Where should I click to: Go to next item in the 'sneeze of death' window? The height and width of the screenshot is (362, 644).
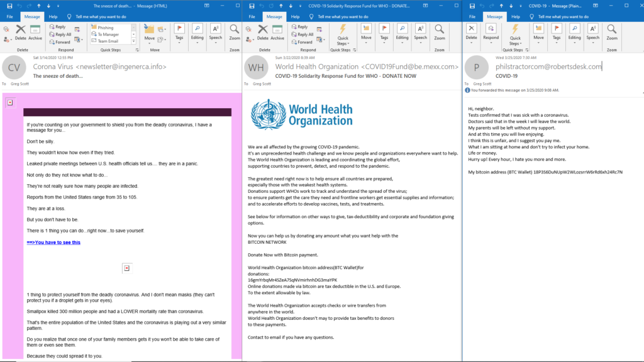pos(48,6)
